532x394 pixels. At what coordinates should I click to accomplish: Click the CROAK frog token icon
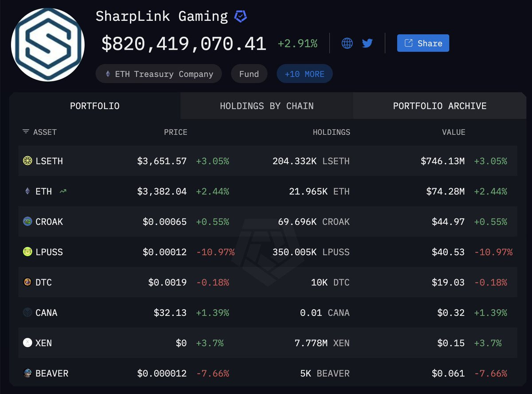tap(27, 222)
